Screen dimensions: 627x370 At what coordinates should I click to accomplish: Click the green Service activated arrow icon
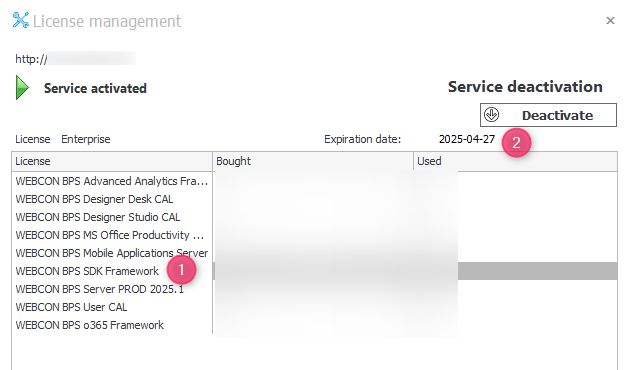pos(22,88)
